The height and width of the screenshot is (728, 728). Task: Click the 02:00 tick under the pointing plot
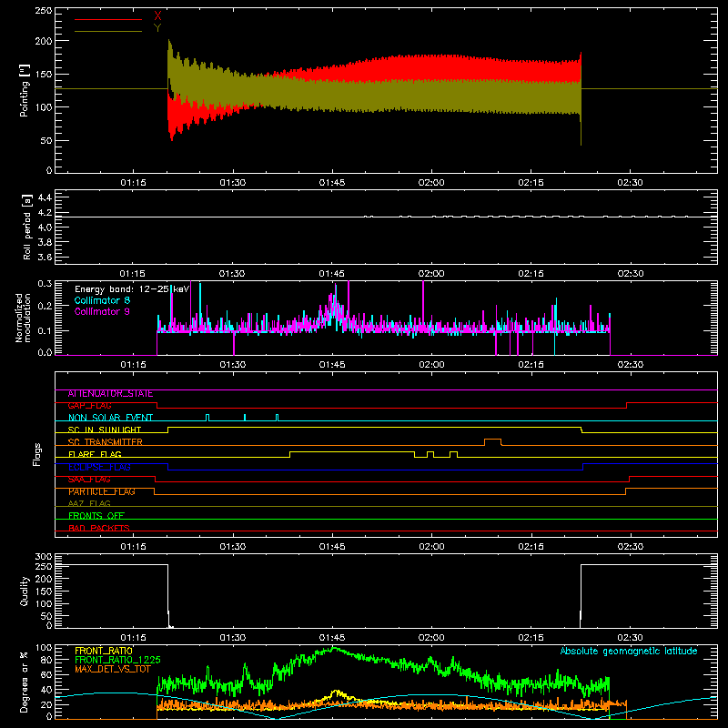431,183
